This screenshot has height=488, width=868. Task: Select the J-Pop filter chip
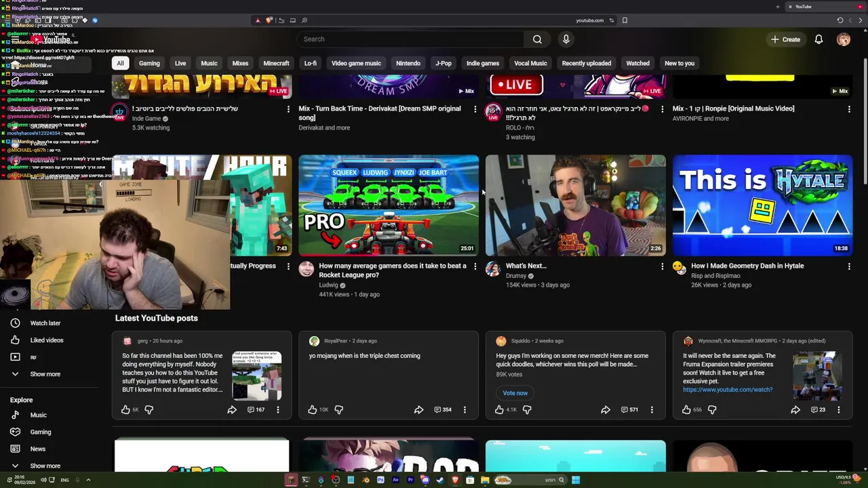point(443,63)
